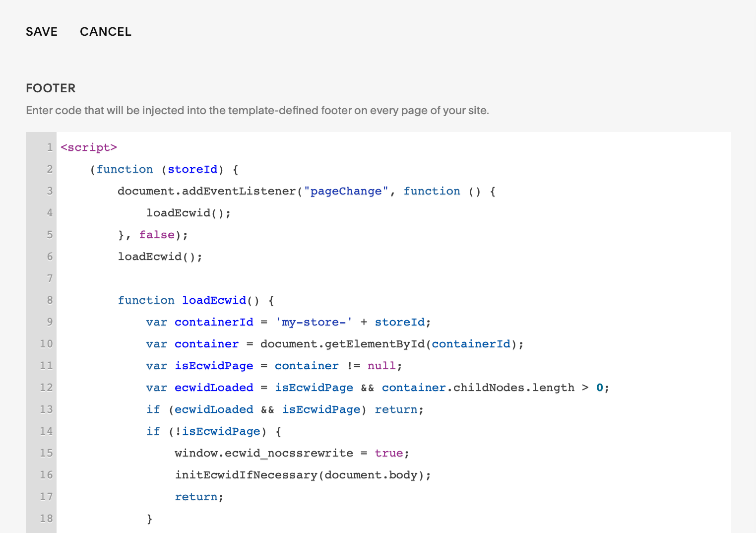Screen dimensions: 756x533
Task: Click line number 2 in gutter
Action: 50,169
